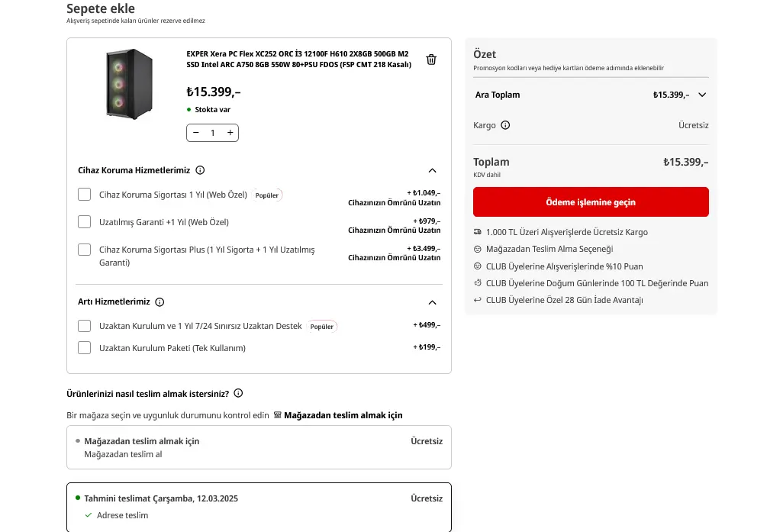The height and width of the screenshot is (532, 783).
Task: Click return arrow icon beside 28 Gün İade
Action: click(478, 300)
